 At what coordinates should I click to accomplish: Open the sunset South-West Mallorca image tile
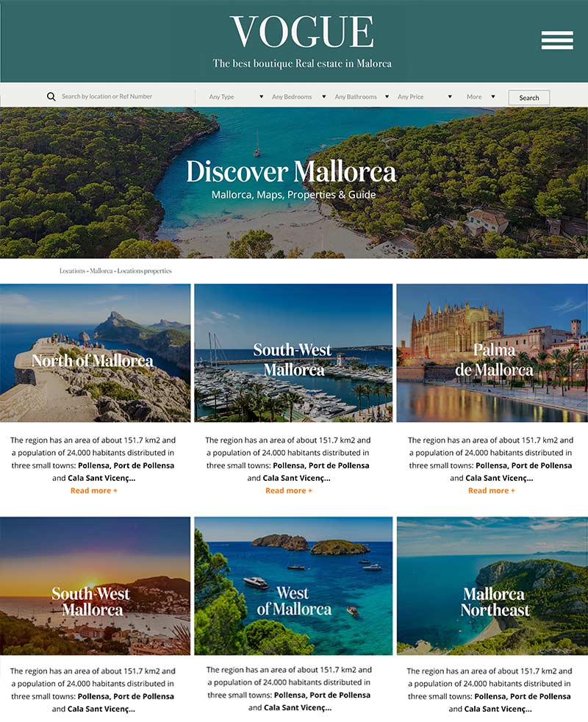click(x=95, y=586)
